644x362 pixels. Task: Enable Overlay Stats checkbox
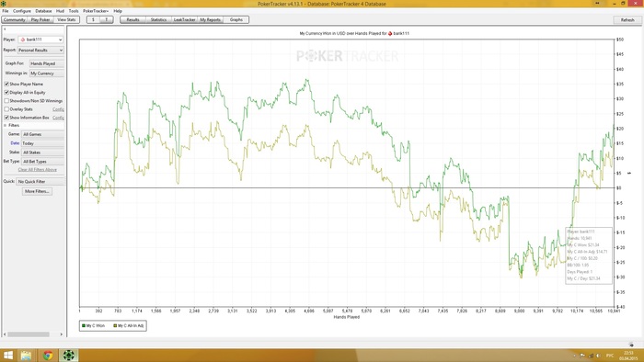tap(6, 109)
